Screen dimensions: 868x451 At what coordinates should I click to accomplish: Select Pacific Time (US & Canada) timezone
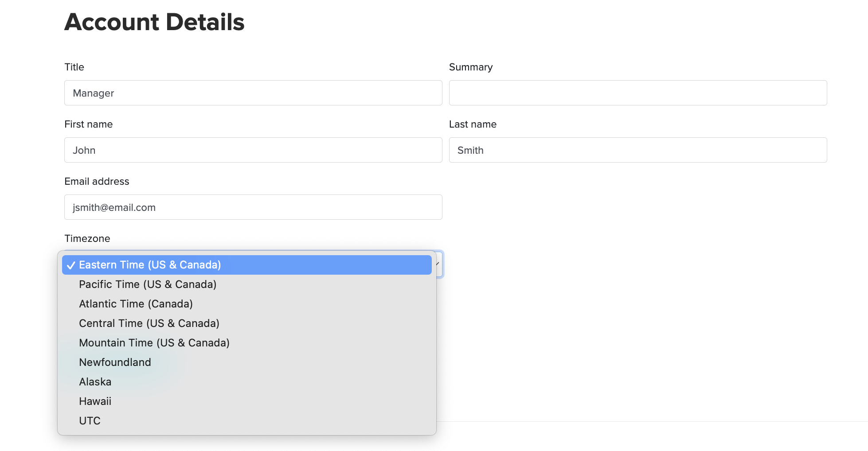(147, 284)
